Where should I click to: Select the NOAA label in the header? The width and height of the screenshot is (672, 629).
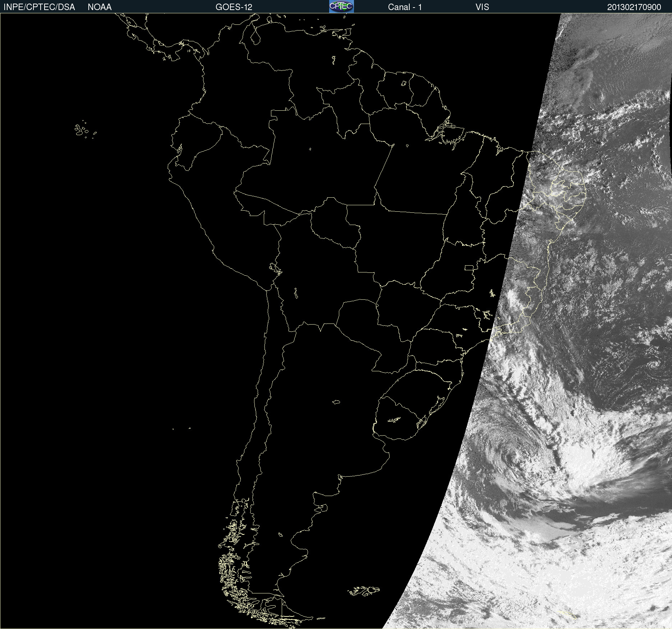click(x=100, y=7)
